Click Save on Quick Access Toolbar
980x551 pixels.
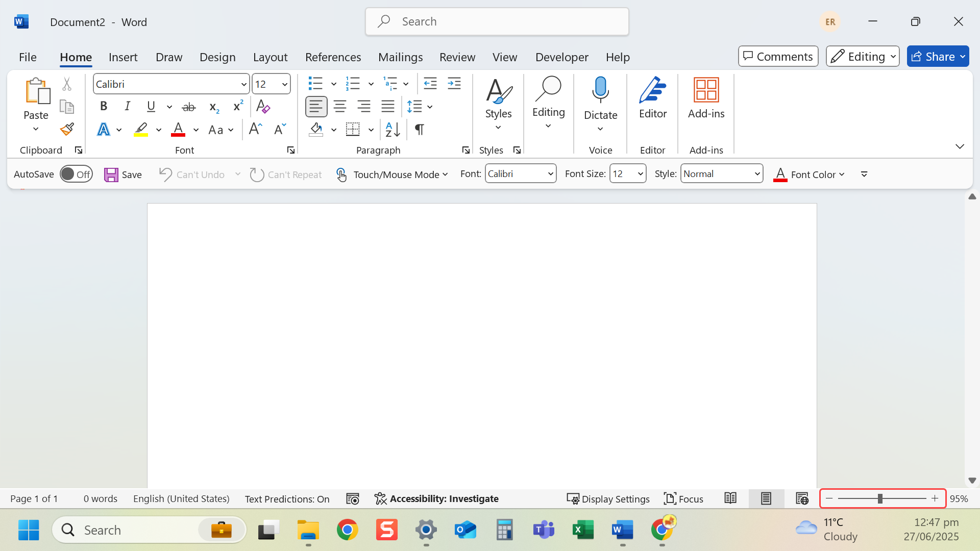(x=123, y=174)
